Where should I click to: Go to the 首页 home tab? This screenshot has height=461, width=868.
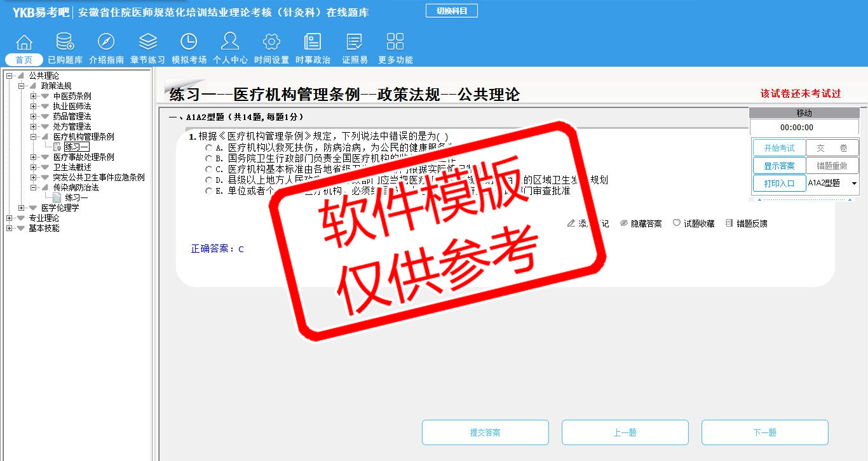point(24,60)
